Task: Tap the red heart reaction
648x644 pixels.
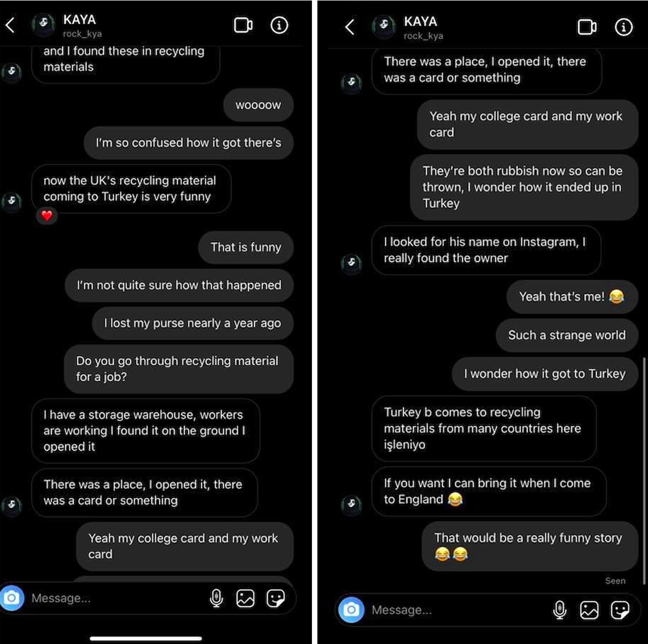Action: [47, 216]
